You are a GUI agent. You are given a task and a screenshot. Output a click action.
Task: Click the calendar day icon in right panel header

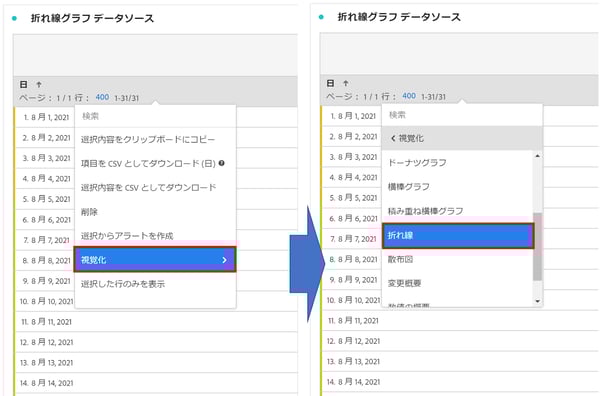tap(331, 83)
